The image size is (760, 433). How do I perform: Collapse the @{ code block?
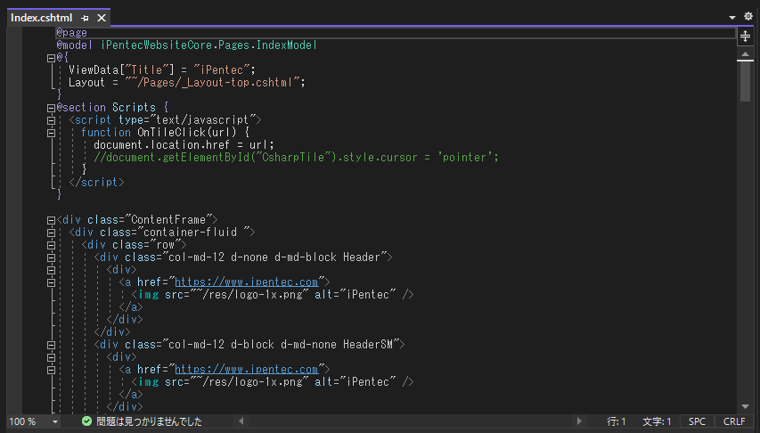[x=51, y=58]
